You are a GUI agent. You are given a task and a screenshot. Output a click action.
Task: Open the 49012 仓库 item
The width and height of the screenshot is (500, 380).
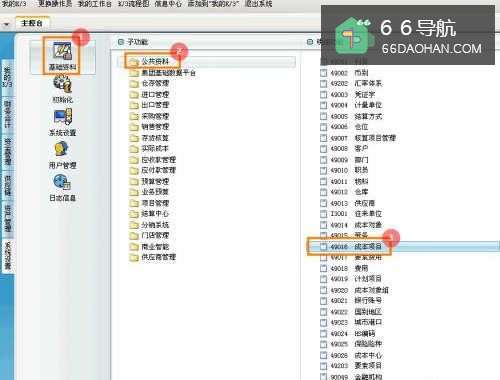point(344,192)
